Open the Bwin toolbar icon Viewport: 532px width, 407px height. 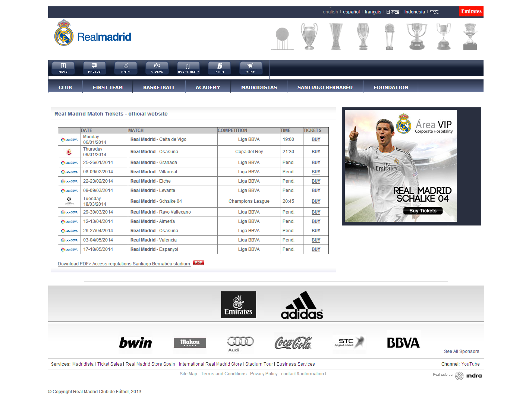(220, 68)
